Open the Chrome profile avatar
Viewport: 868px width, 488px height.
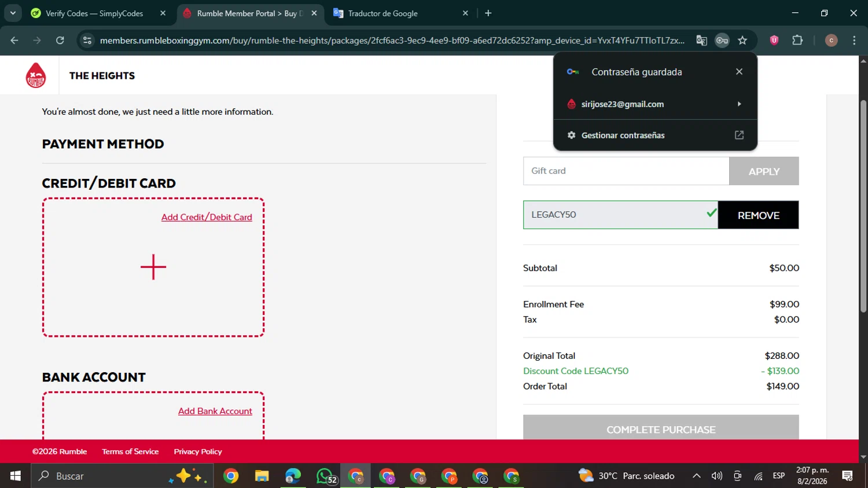(831, 40)
